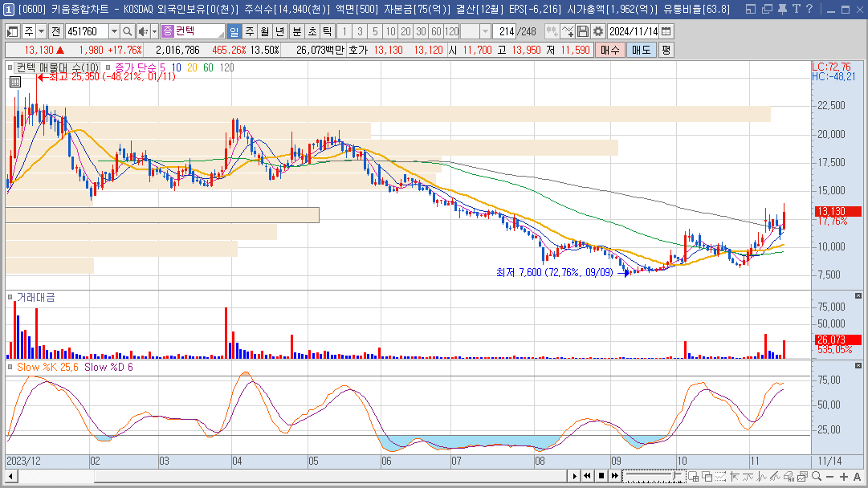Image resolution: width=868 pixels, height=488 pixels.
Task: Click the chart copy image icon at bottom
Action: click(x=803, y=477)
